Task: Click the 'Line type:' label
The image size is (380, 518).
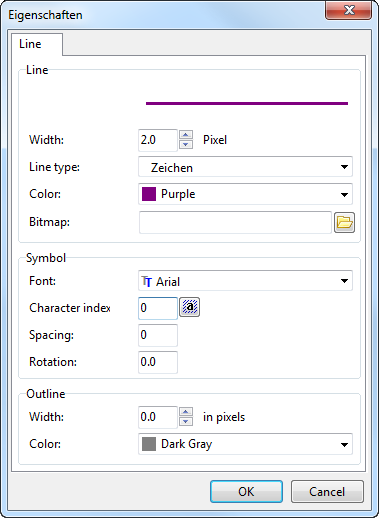Action: click(x=55, y=167)
